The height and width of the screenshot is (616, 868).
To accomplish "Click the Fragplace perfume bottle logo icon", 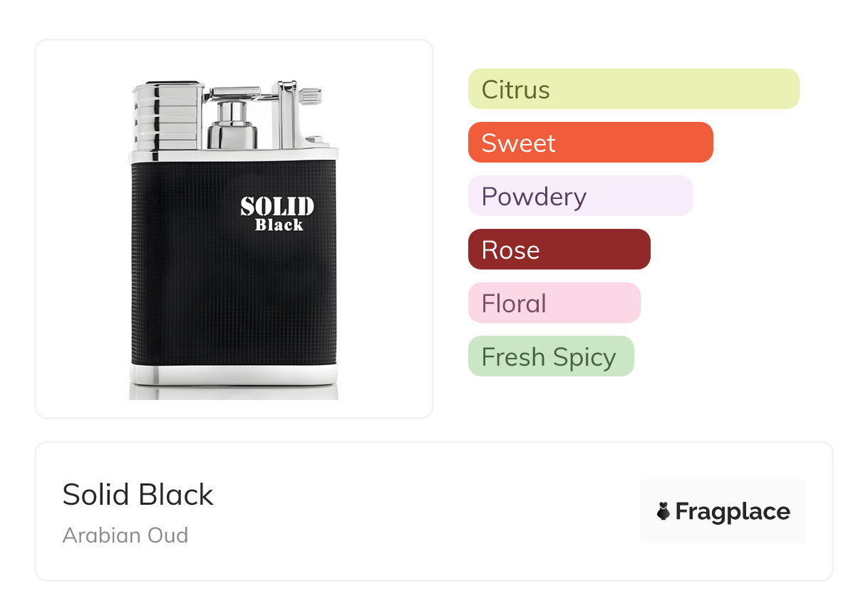I will coord(663,511).
